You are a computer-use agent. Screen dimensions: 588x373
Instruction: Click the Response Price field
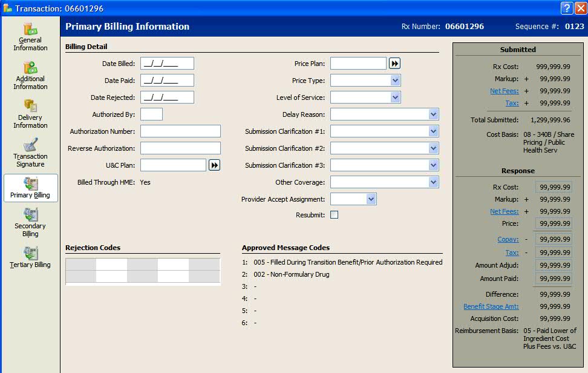click(554, 223)
